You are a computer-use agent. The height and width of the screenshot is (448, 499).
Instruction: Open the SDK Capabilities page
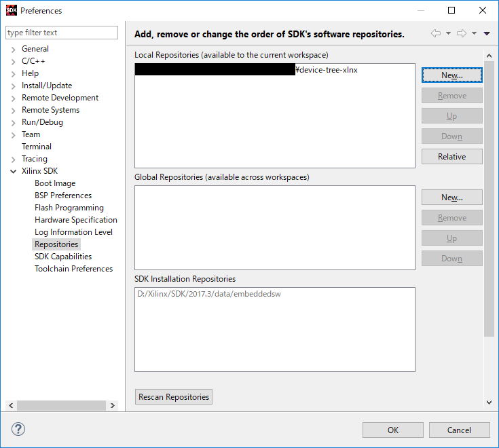click(63, 257)
